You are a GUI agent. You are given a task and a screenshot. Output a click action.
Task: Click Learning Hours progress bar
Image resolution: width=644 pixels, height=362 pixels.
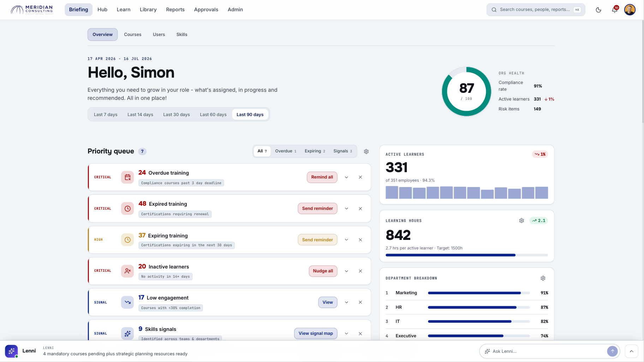(467, 255)
